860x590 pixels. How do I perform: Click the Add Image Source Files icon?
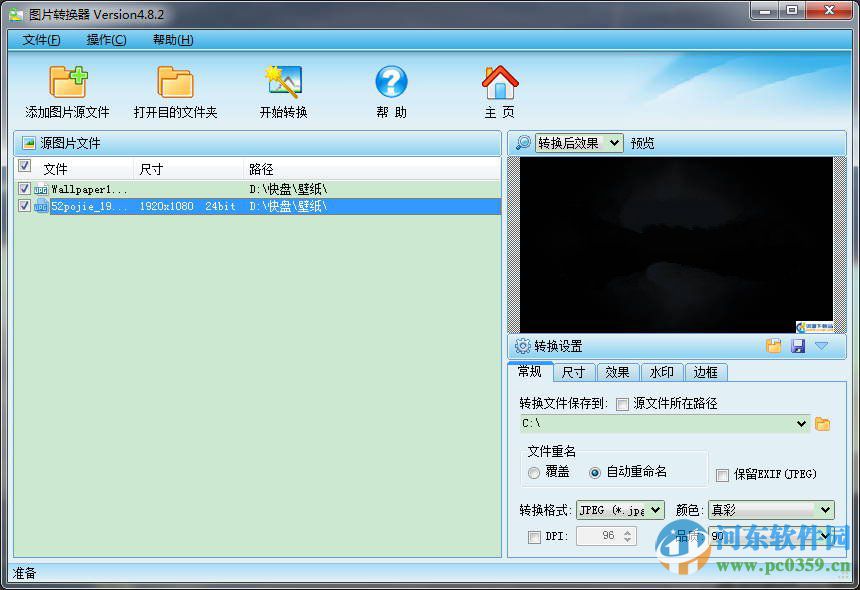pos(68,82)
